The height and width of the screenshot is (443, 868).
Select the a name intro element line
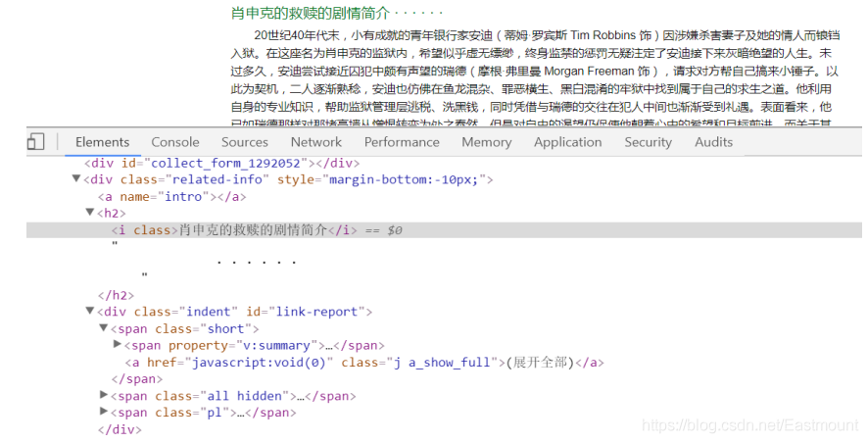click(172, 197)
